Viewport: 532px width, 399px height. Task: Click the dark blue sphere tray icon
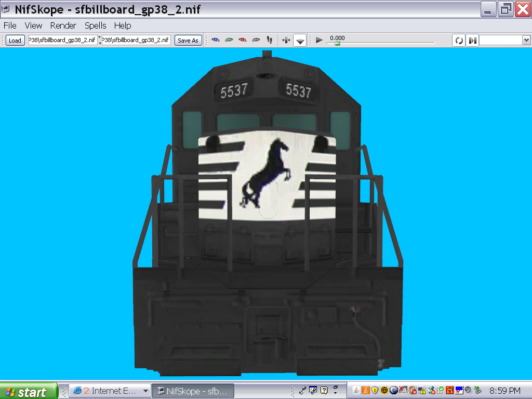(394, 390)
